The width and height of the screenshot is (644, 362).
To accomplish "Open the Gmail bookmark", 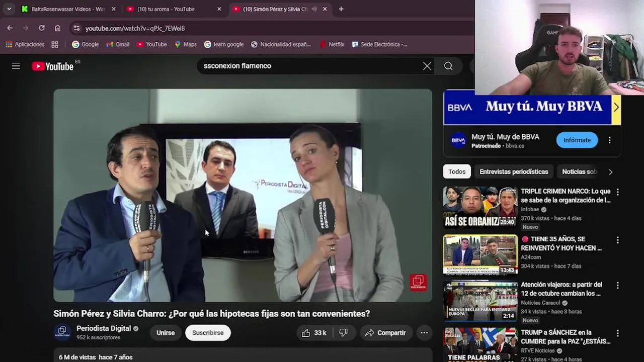I will [x=118, y=44].
